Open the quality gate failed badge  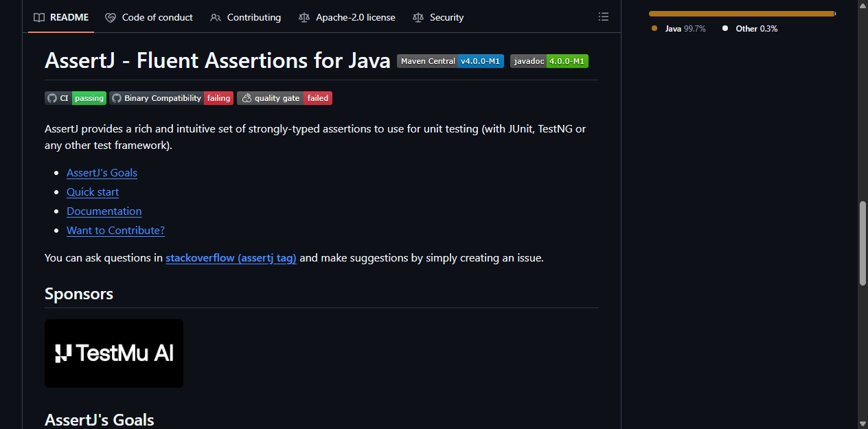284,98
